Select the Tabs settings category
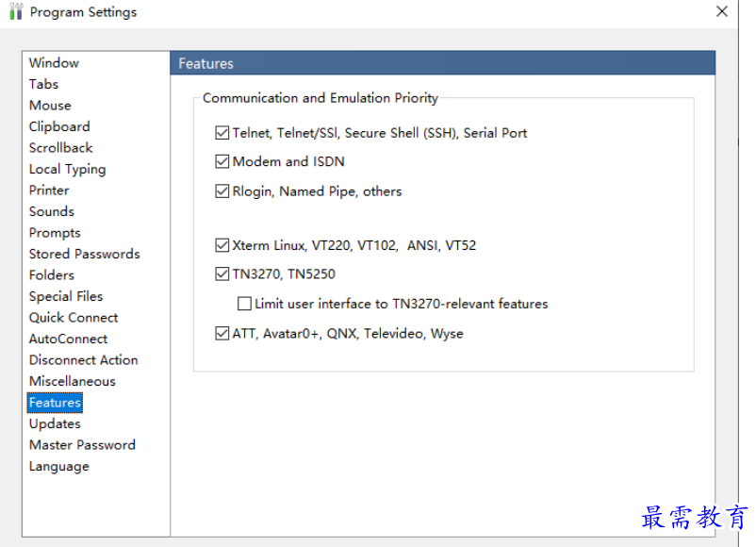The height and width of the screenshot is (547, 756). pyautogui.click(x=43, y=84)
